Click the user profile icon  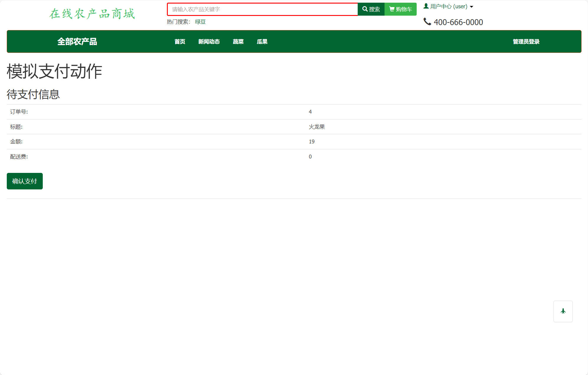(426, 6)
